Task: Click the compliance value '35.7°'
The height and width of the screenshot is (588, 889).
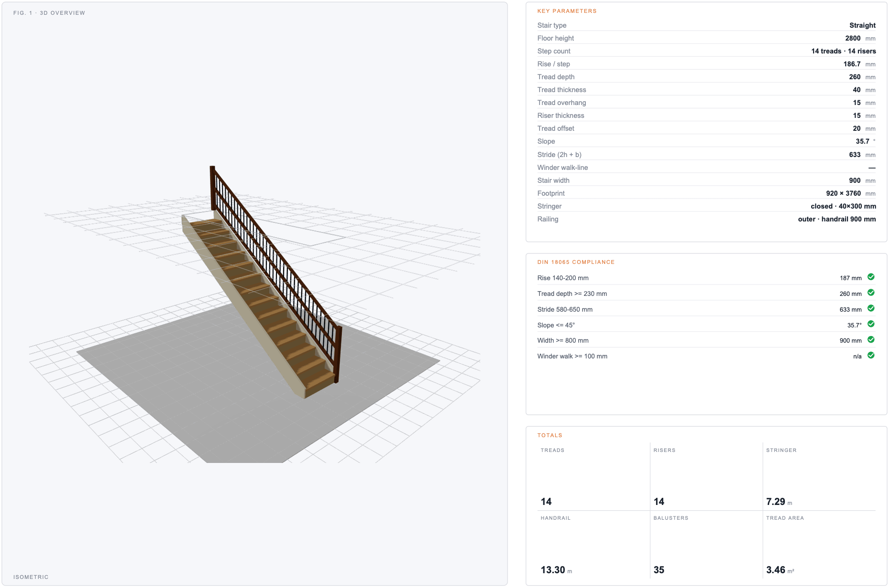Action: coord(854,325)
